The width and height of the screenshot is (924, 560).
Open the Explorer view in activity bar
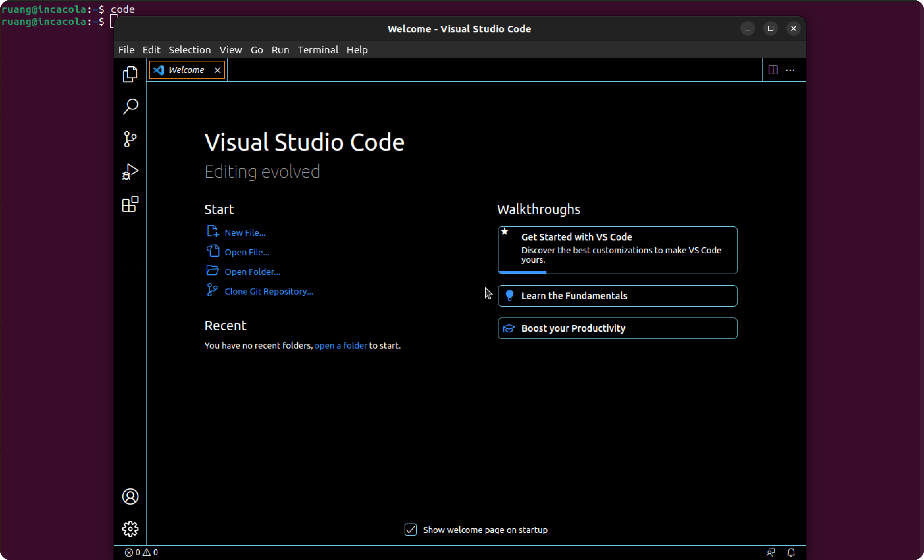click(x=130, y=74)
